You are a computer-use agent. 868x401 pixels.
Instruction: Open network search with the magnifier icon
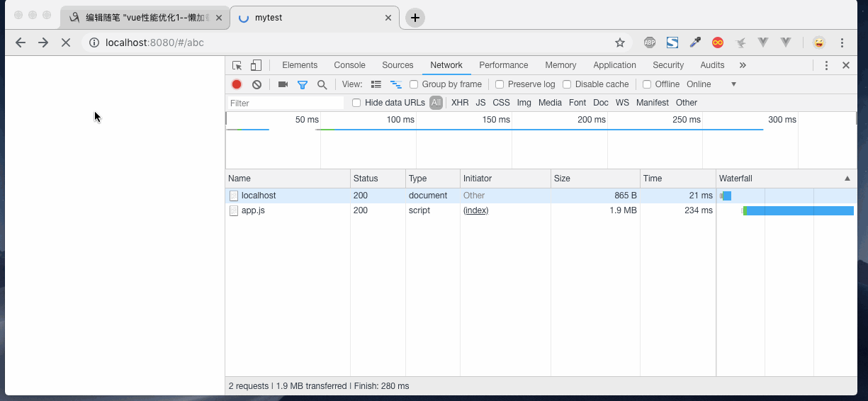tap(322, 84)
